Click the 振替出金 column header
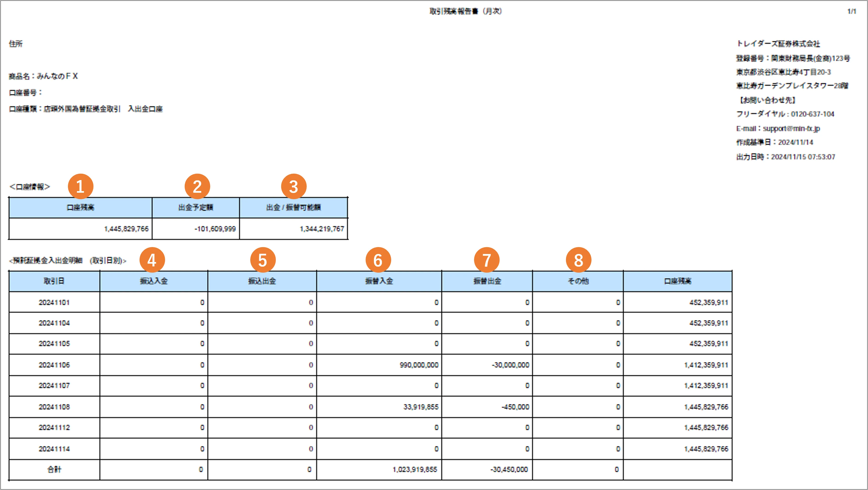The image size is (868, 490). coord(487,281)
